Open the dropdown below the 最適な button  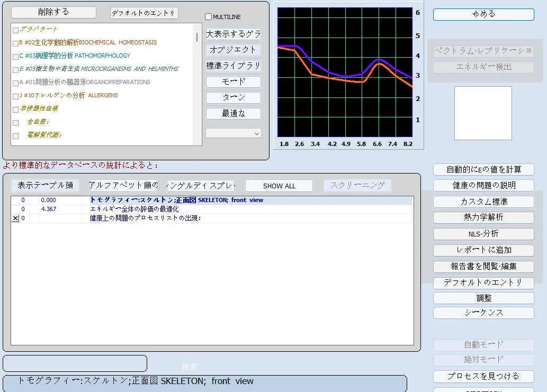pyautogui.click(x=234, y=133)
